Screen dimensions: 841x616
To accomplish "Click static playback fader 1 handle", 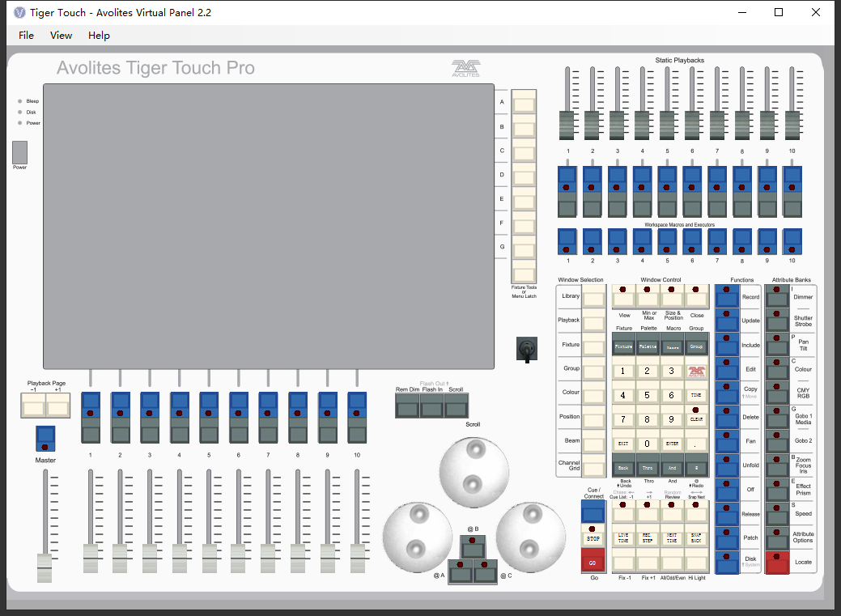I will coord(567,125).
